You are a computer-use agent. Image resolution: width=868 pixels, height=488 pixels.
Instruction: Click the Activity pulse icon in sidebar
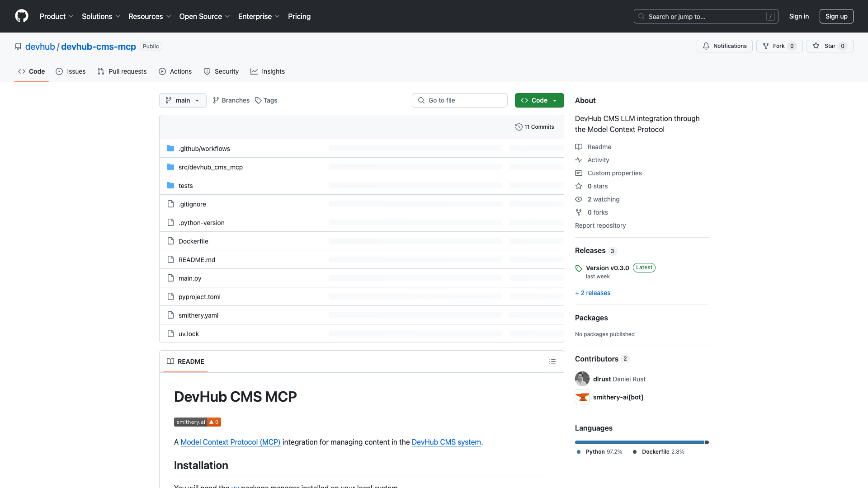[x=579, y=160]
